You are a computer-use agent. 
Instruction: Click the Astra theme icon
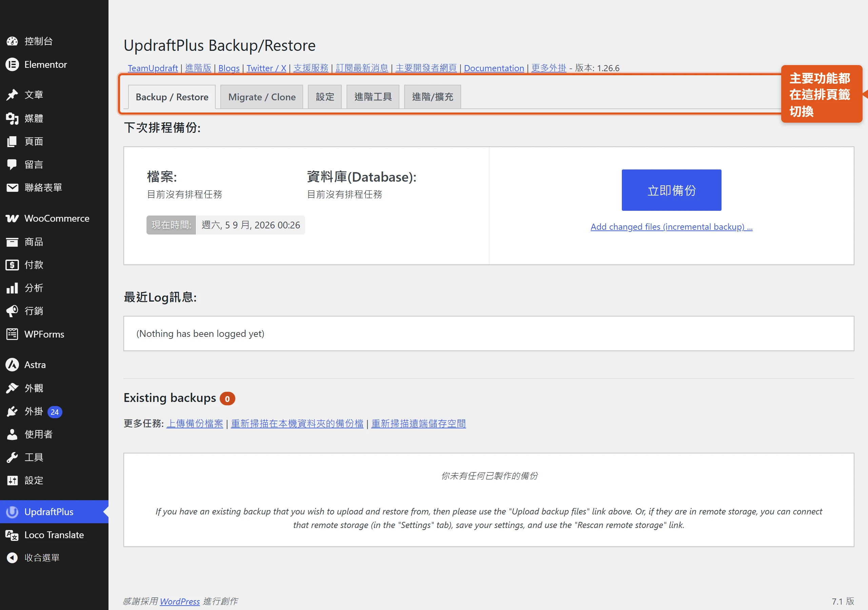tap(12, 365)
